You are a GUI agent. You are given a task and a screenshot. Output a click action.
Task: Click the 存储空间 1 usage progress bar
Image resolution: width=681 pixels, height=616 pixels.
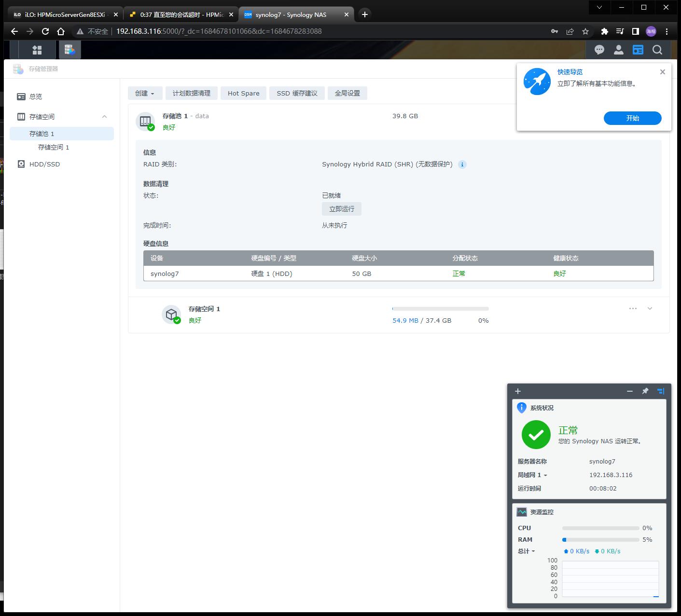440,309
